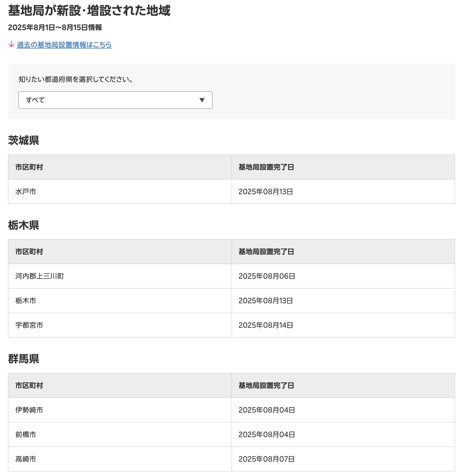Click the date 2025年08月06日
Screen dimensions: 462x476
point(343,276)
